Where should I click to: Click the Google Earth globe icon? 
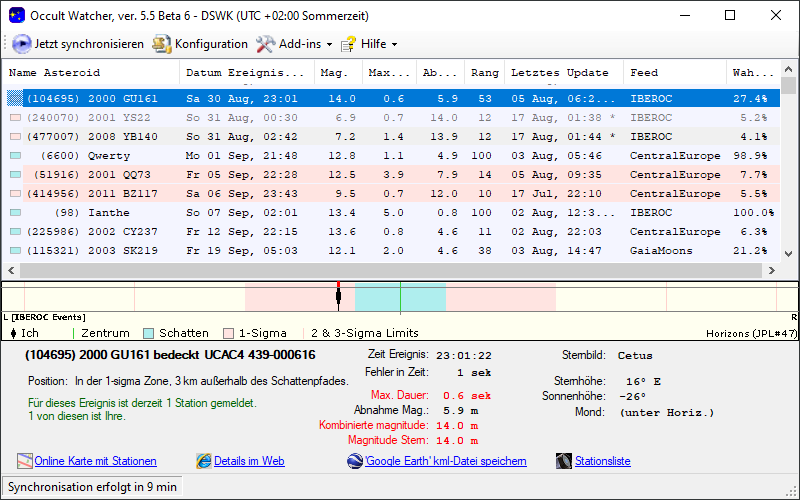[x=355, y=461]
